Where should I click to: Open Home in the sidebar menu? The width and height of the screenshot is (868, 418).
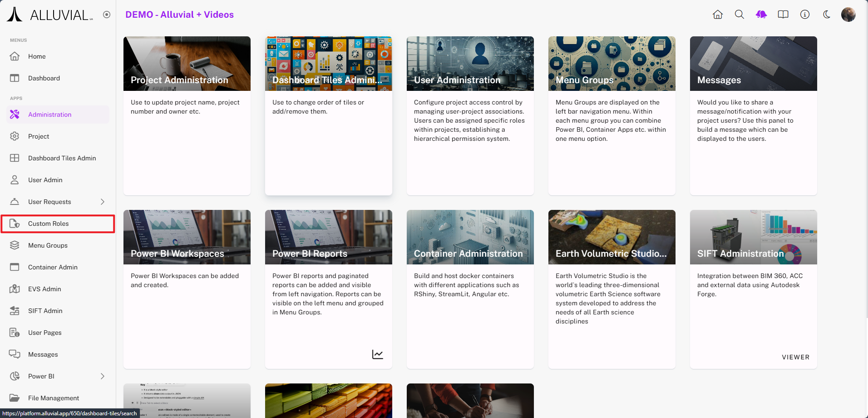pyautogui.click(x=58, y=56)
